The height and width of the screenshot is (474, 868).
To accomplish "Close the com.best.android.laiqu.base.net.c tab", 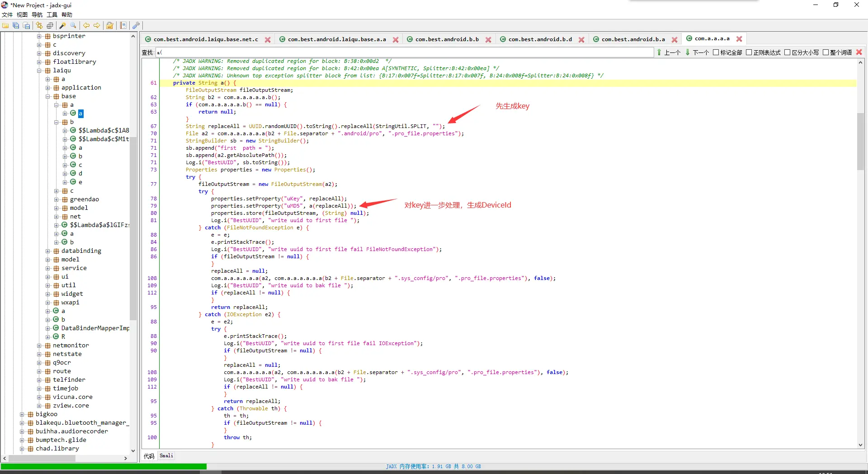I will (x=268, y=40).
